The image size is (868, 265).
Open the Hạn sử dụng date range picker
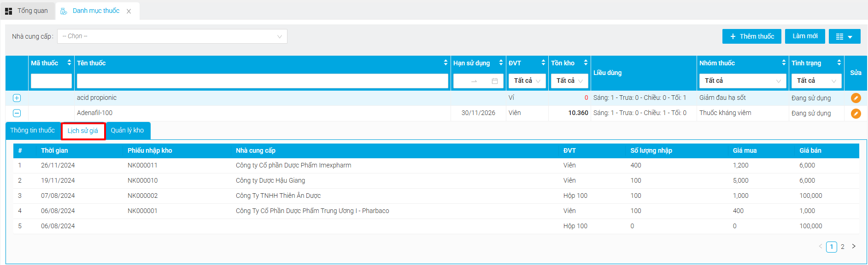pos(478,81)
